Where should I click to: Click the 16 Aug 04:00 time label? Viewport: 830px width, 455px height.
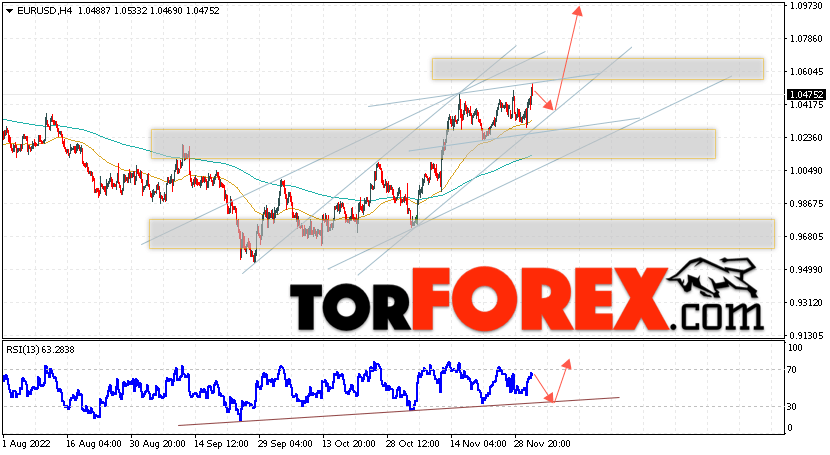coord(93,443)
